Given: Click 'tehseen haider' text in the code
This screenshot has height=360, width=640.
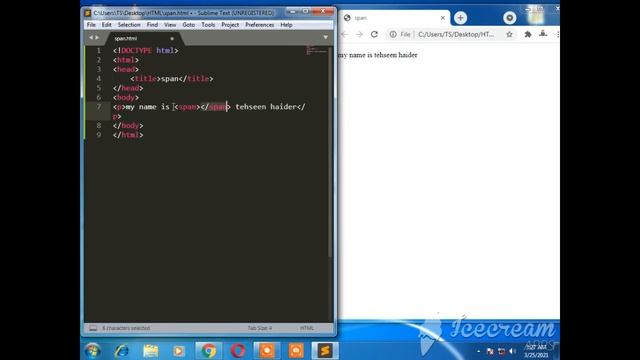Looking at the screenshot, I should click(x=266, y=107).
